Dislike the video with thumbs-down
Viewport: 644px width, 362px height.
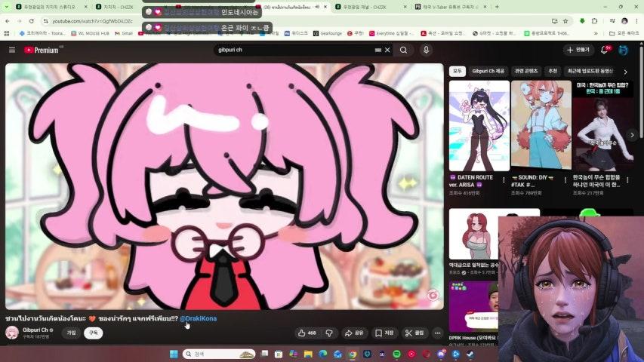pos(329,333)
